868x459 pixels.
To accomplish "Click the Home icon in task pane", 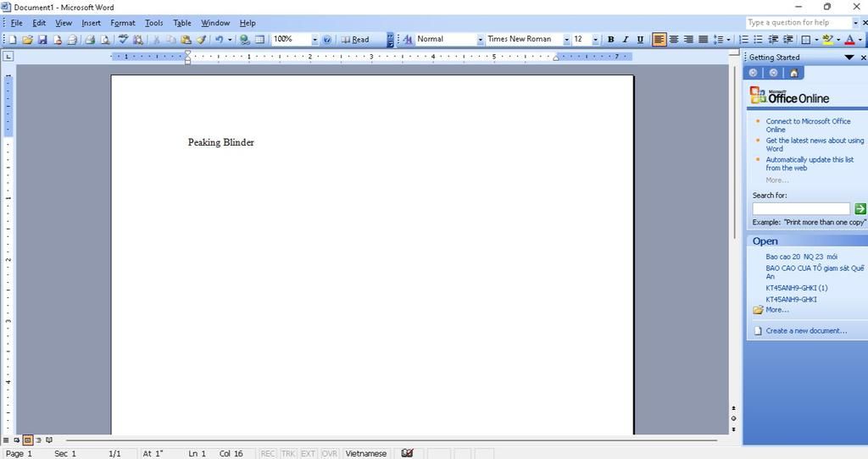I will click(x=793, y=73).
